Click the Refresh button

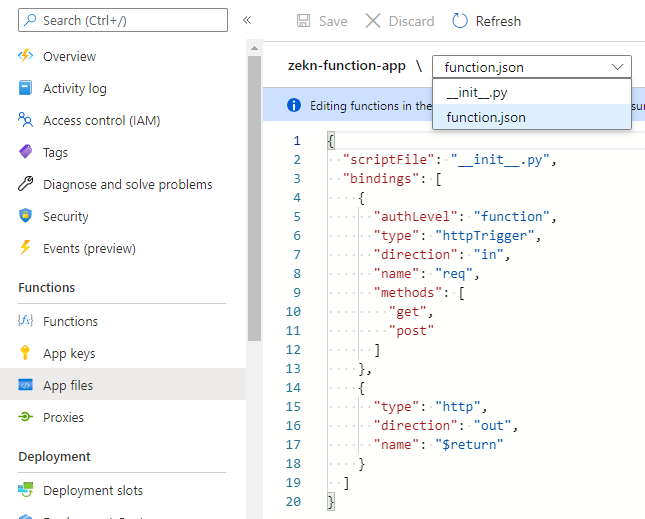486,21
